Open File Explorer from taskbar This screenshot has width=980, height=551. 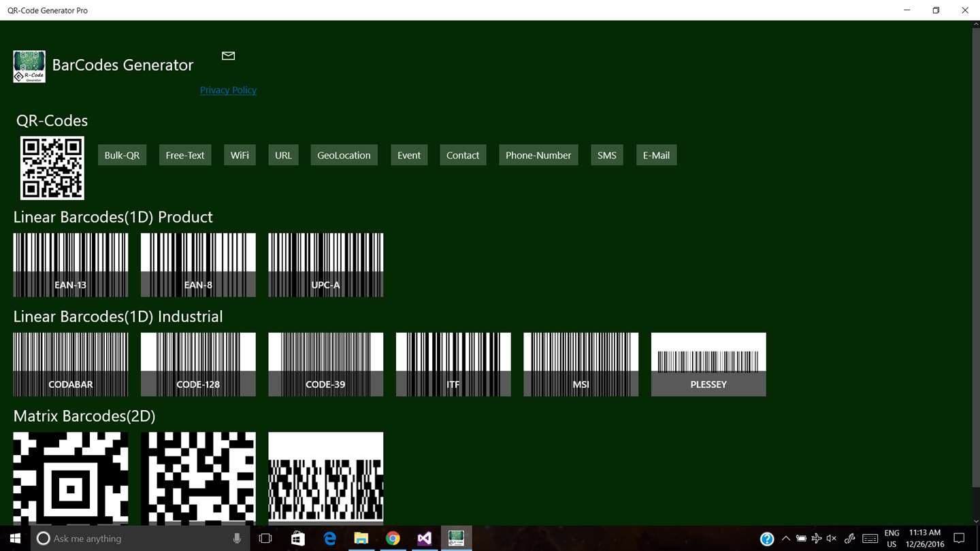[361, 538]
